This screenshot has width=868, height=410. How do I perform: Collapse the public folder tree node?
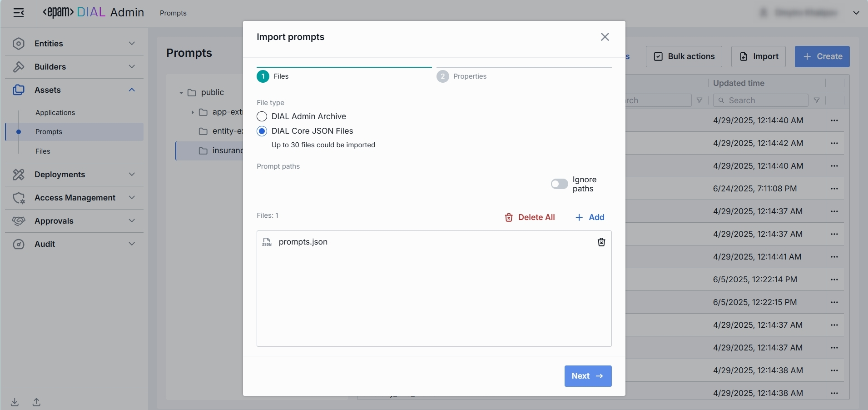[x=181, y=93]
